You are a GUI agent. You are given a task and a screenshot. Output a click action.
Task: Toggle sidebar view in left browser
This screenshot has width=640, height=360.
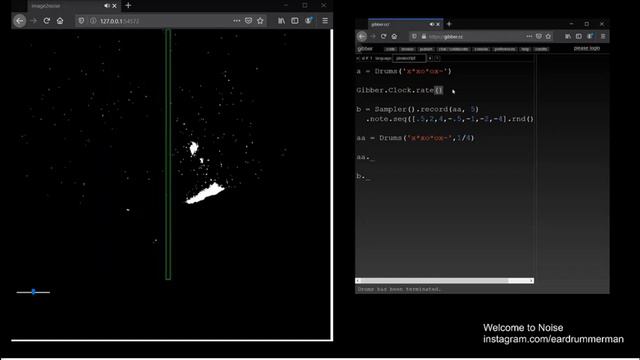[x=295, y=21]
